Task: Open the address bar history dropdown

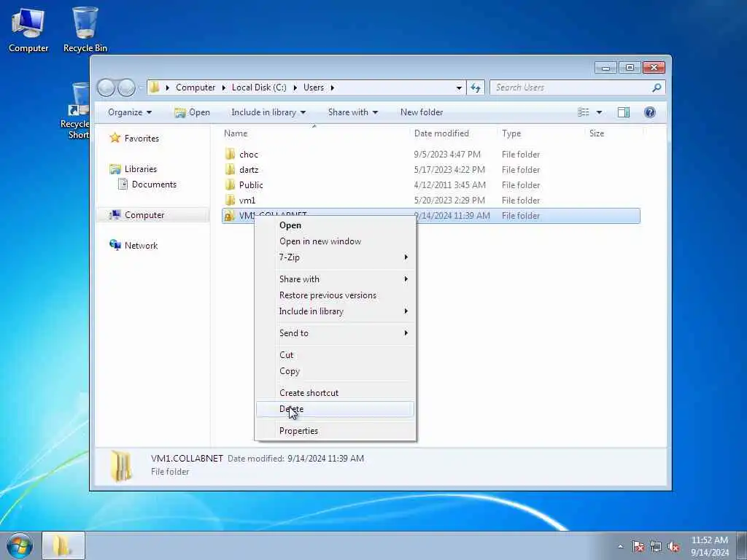Action: coord(459,87)
